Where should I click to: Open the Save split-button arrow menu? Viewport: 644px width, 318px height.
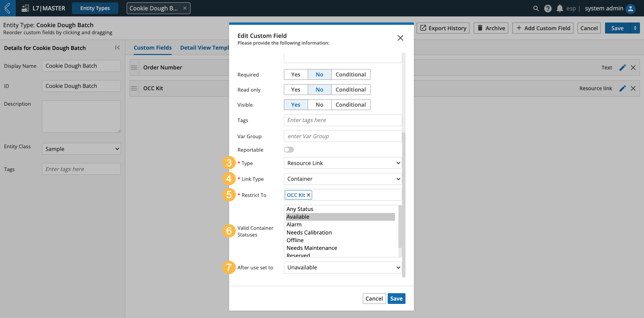coord(635,28)
